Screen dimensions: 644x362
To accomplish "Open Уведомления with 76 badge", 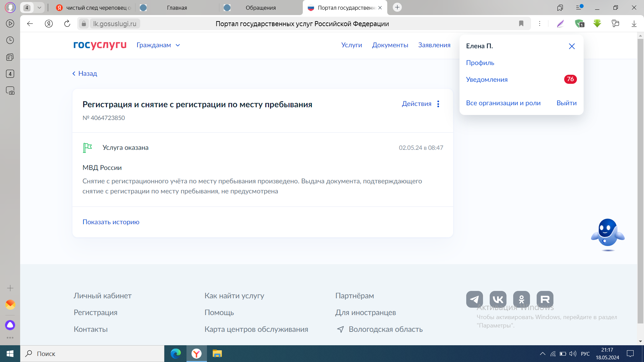I will (486, 79).
